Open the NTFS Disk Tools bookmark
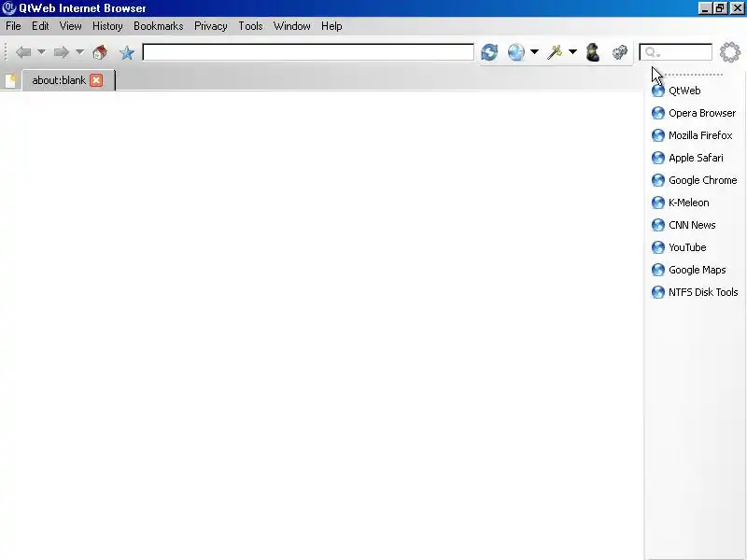The image size is (747, 560). point(695,292)
